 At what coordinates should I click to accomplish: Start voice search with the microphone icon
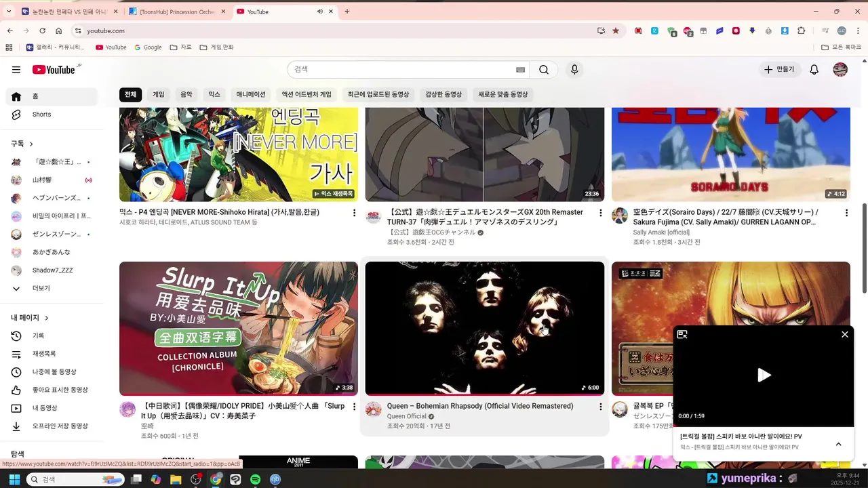574,69
